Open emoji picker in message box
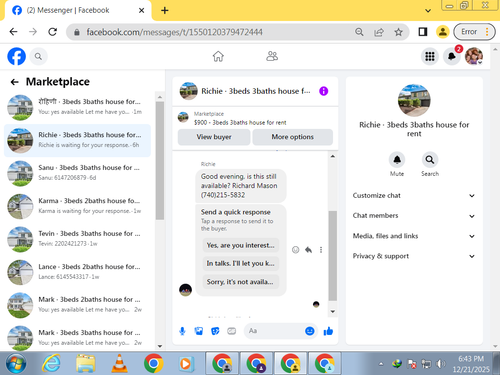This screenshot has height=375, width=500. point(310,331)
